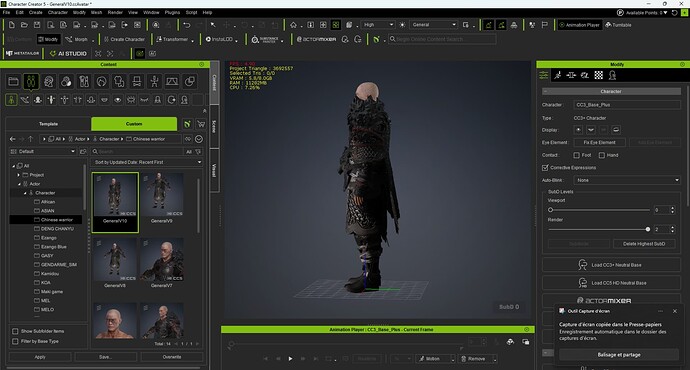Click the Apply button in Content
The width and height of the screenshot is (690, 370).
(40, 357)
